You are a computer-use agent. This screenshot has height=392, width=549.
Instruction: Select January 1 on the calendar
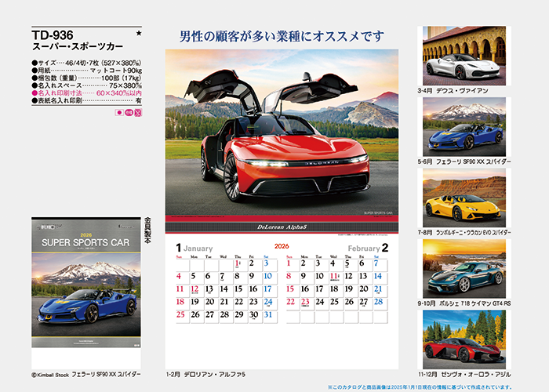click(237, 264)
